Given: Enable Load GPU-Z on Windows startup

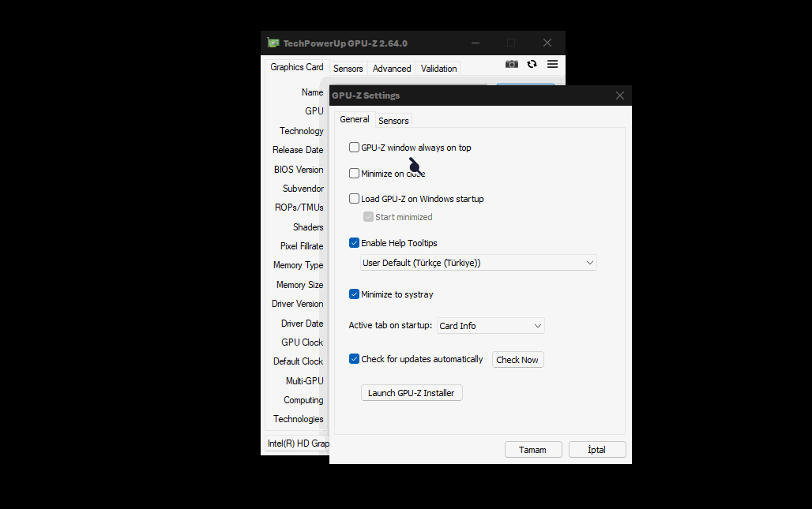Looking at the screenshot, I should click(x=354, y=199).
